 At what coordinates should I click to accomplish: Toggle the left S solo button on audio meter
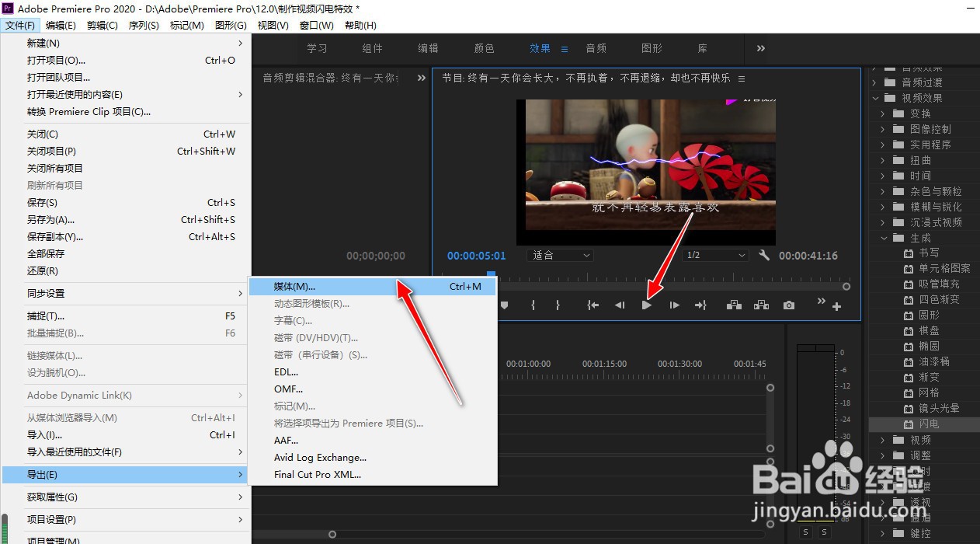(806, 532)
